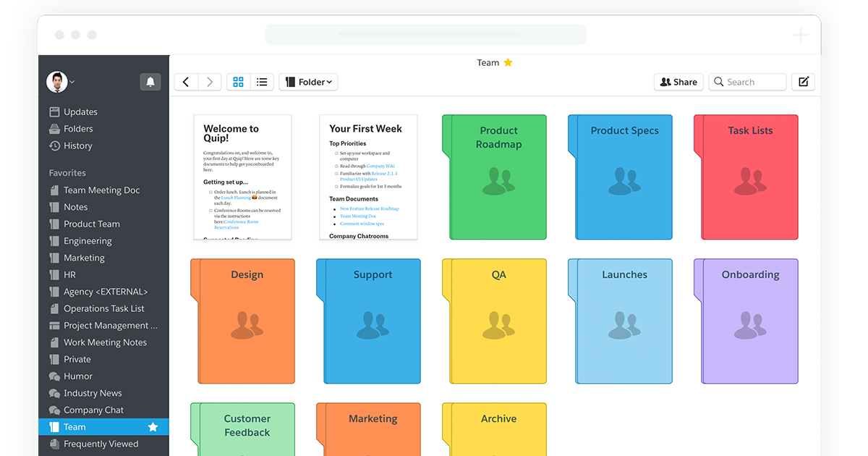Open the purple Onboarding folder
Viewport: 868px width, 456px height.
click(x=746, y=321)
